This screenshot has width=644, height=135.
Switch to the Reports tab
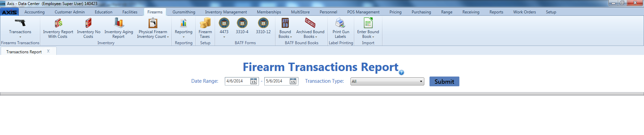coord(496,12)
